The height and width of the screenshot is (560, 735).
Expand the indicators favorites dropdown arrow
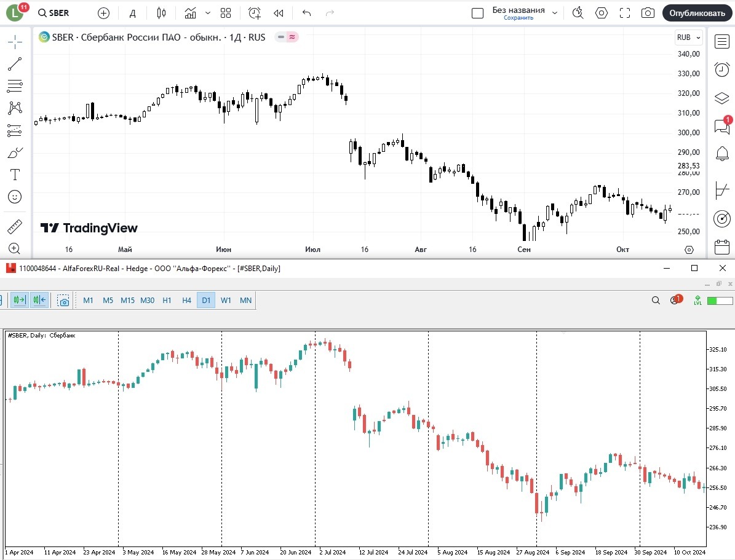(208, 13)
